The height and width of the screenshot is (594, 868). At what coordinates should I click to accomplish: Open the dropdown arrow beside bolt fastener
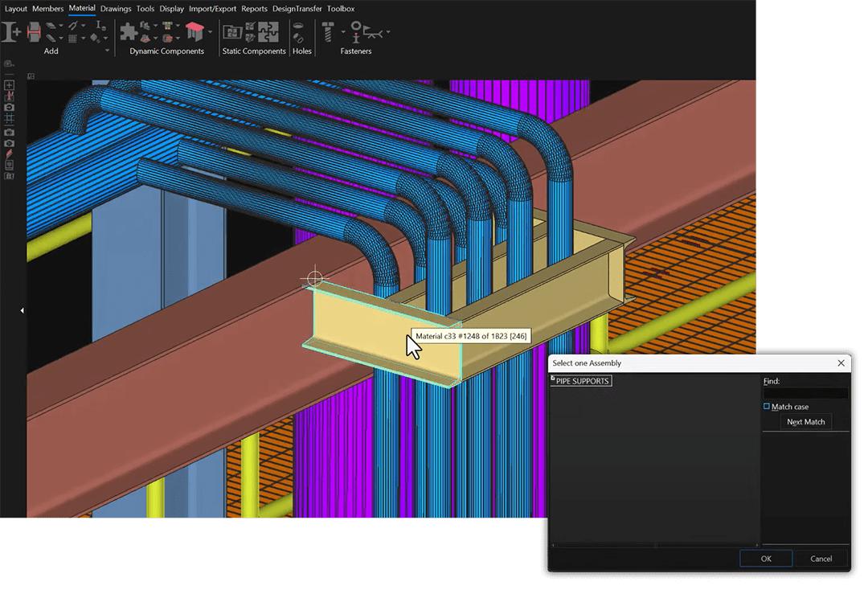pyautogui.click(x=343, y=33)
